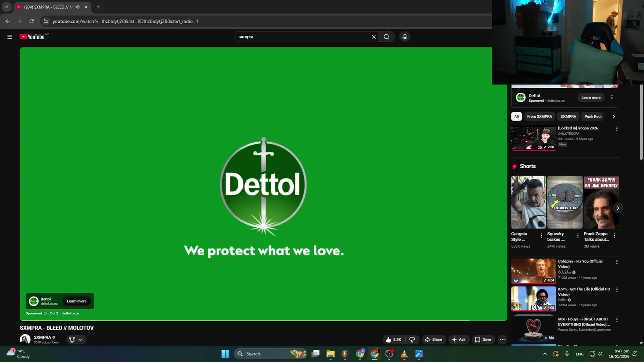The width and height of the screenshot is (644, 362).
Task: Open site information icon in address bar
Action: coord(46,21)
